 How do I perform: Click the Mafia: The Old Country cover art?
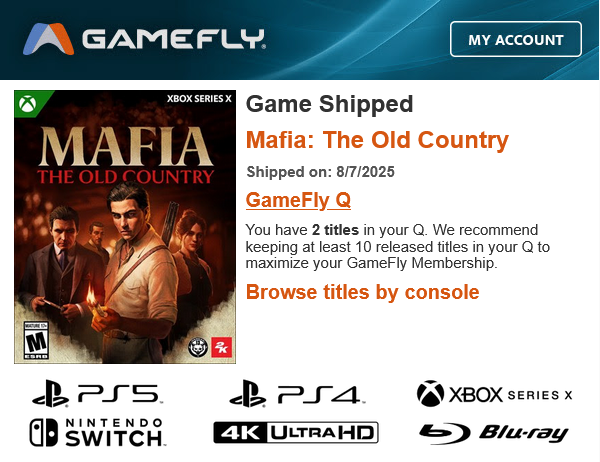coord(125,227)
